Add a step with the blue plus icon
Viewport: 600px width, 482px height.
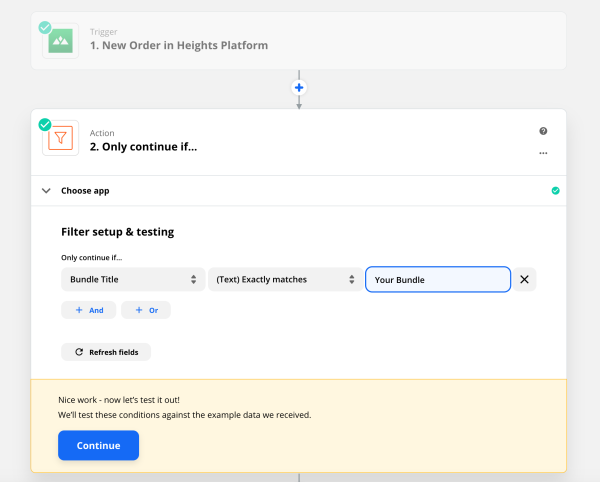(299, 88)
